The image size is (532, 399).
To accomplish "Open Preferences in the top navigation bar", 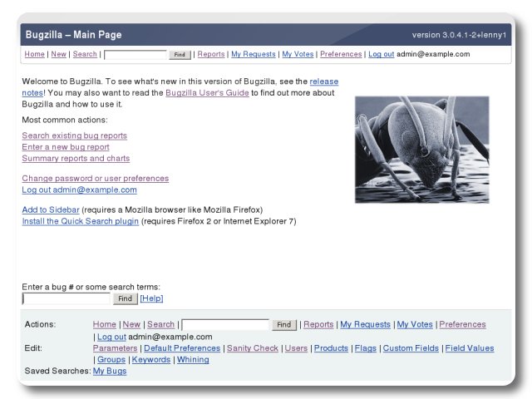I will click(x=341, y=54).
